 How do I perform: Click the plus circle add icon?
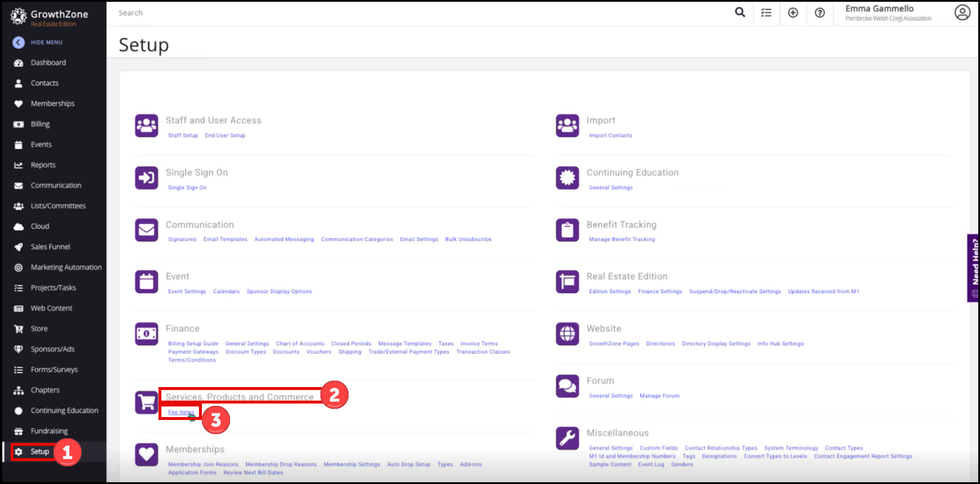pyautogui.click(x=793, y=12)
